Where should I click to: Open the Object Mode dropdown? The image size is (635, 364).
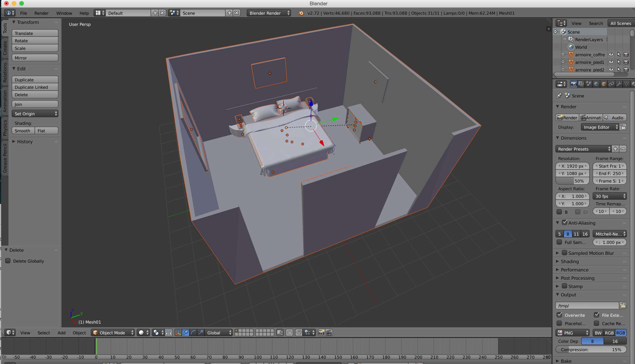click(113, 333)
